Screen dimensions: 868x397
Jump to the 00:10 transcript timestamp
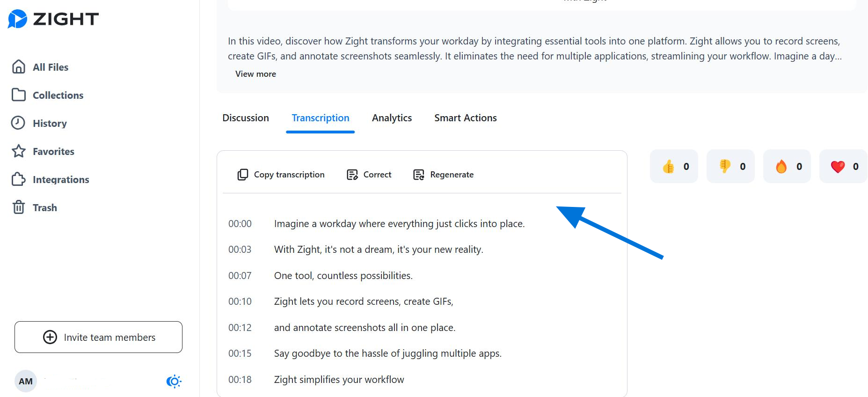[240, 301]
